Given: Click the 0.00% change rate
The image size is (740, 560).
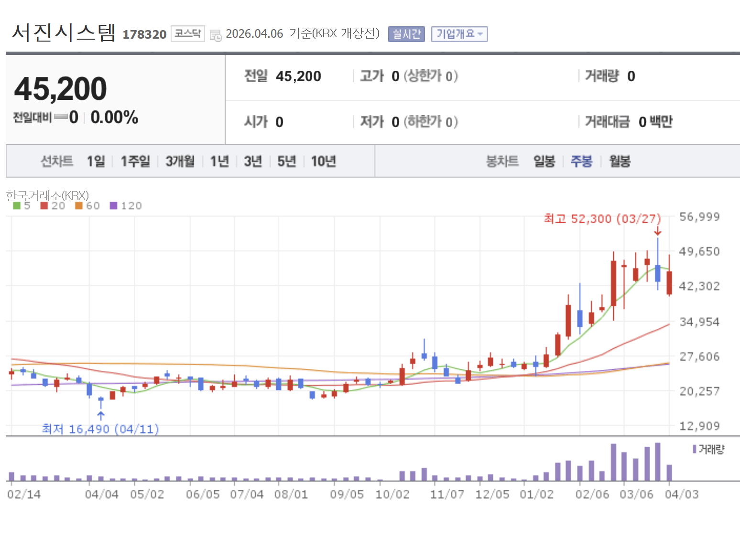Looking at the screenshot, I should point(114,117).
